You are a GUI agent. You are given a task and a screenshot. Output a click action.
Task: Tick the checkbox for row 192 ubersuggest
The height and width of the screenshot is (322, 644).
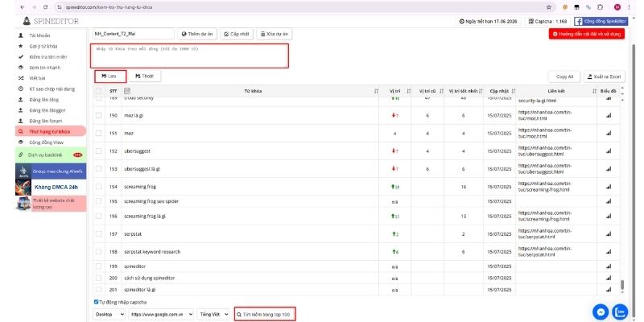(x=98, y=151)
